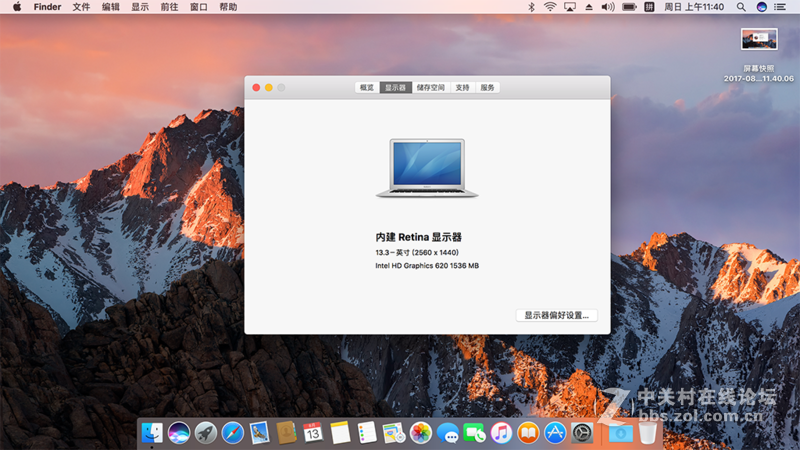Image resolution: width=800 pixels, height=450 pixels.
Task: Switch to the 概览 tab
Action: point(367,88)
